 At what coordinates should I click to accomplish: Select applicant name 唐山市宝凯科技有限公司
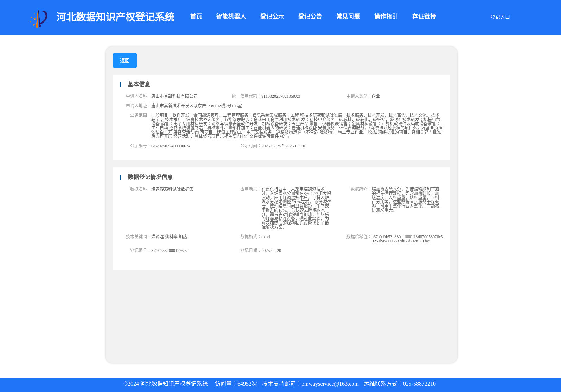tap(174, 96)
